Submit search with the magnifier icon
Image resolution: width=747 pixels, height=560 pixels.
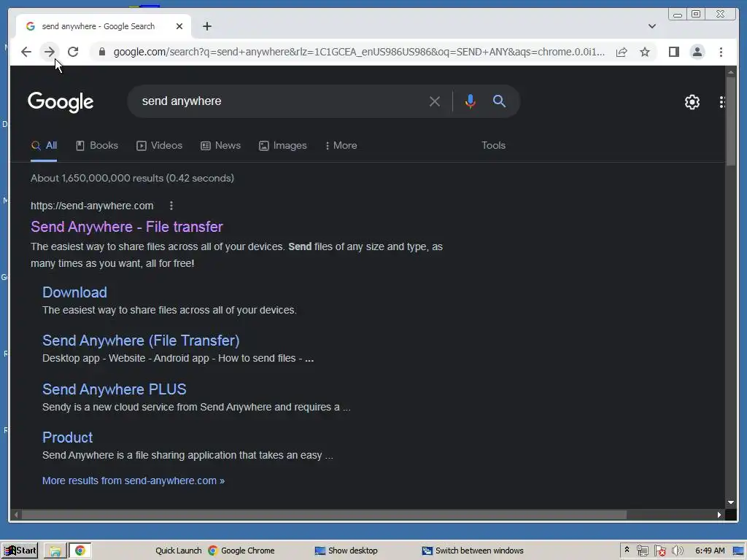point(499,101)
